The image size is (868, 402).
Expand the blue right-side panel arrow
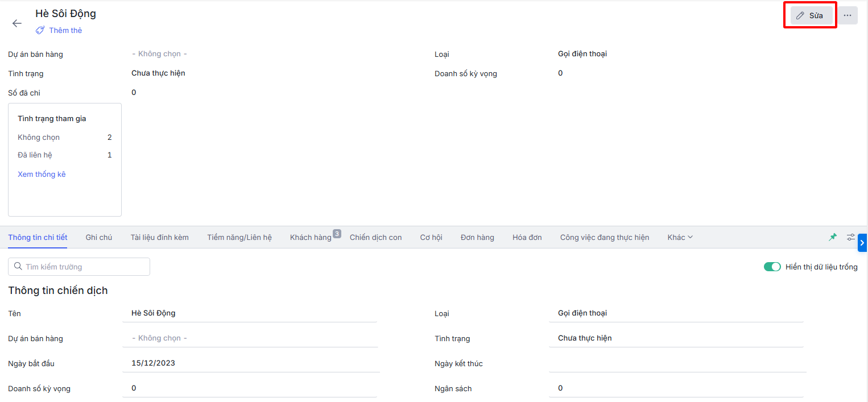(x=862, y=243)
